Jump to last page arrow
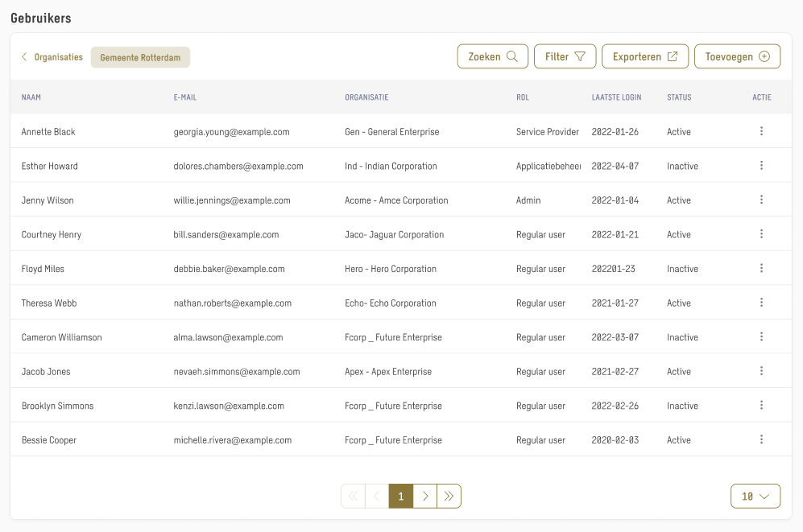803x532 pixels. pos(449,497)
